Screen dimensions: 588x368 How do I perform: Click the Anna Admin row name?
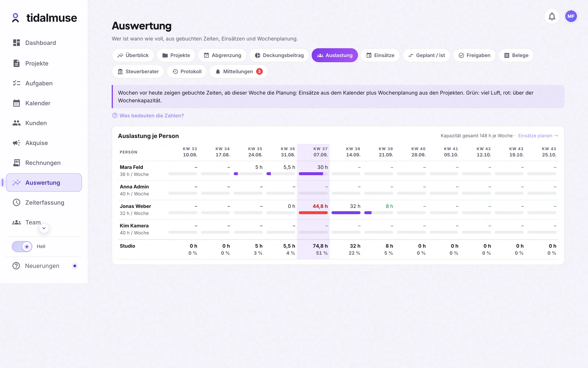[134, 187]
